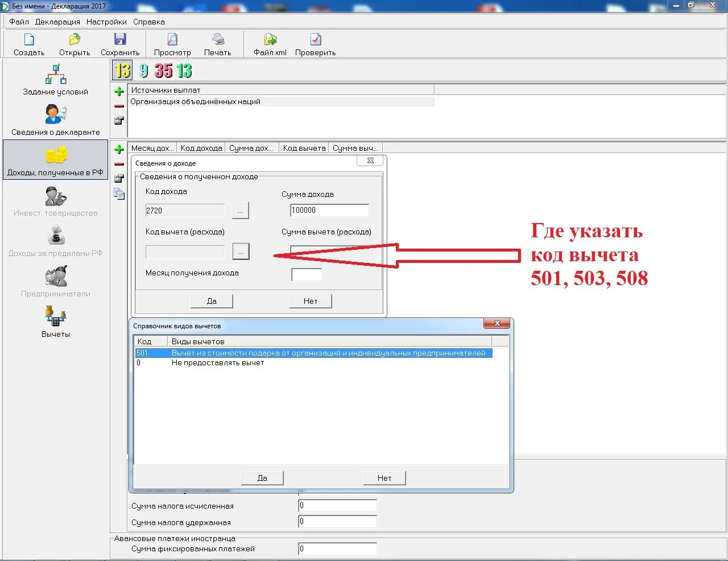Add payment source with green plus
728x561 pixels.
(x=119, y=91)
